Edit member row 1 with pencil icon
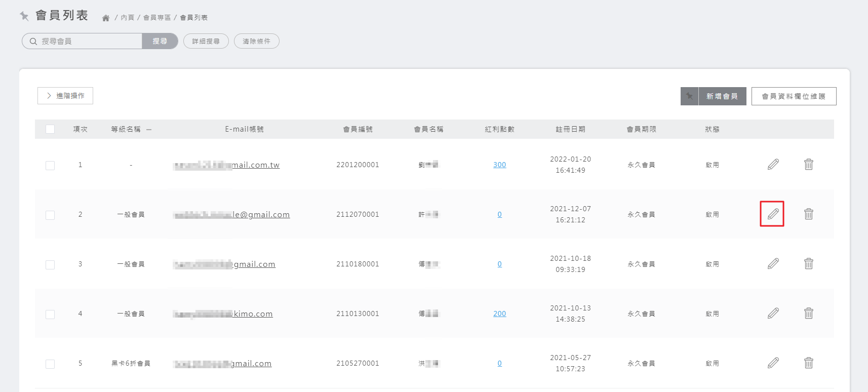Screen dimensions: 868x392 click(773, 164)
